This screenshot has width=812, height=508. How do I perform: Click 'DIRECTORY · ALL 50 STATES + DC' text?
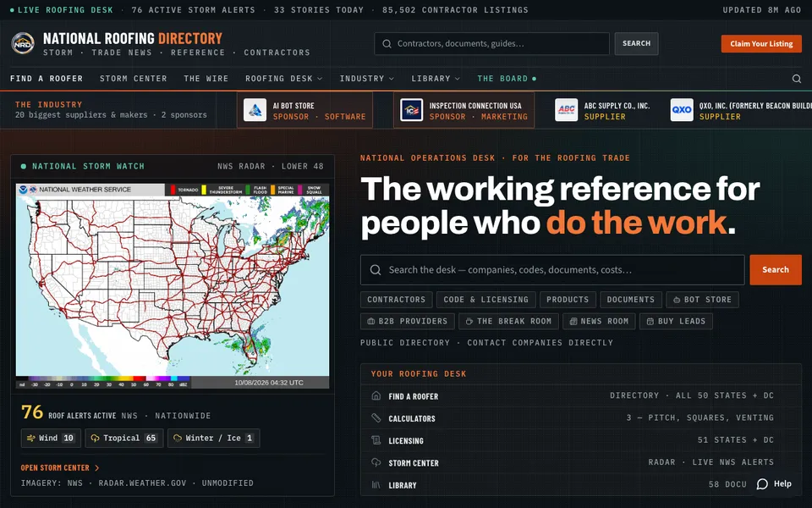click(x=691, y=395)
